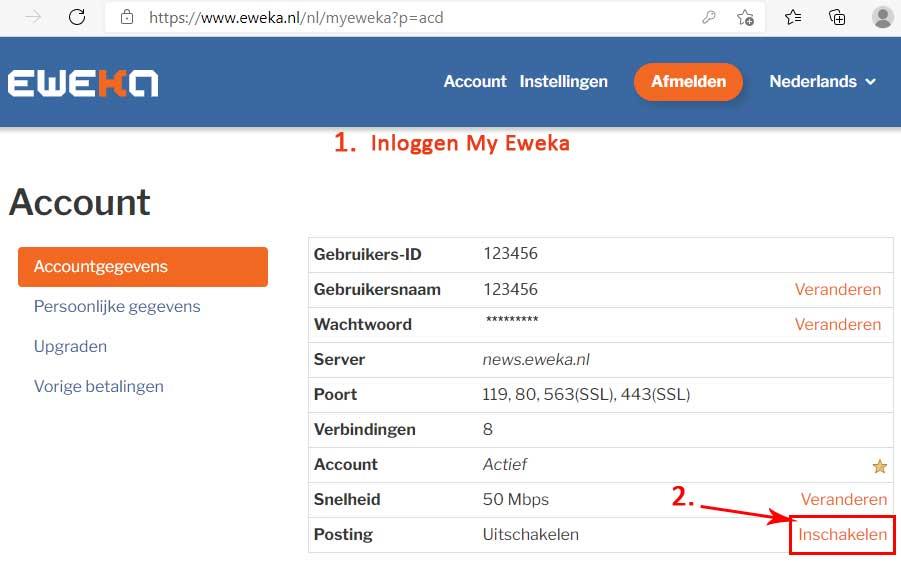Screen dimensions: 901x567
Task: Open the Account menu item
Action: pos(475,82)
